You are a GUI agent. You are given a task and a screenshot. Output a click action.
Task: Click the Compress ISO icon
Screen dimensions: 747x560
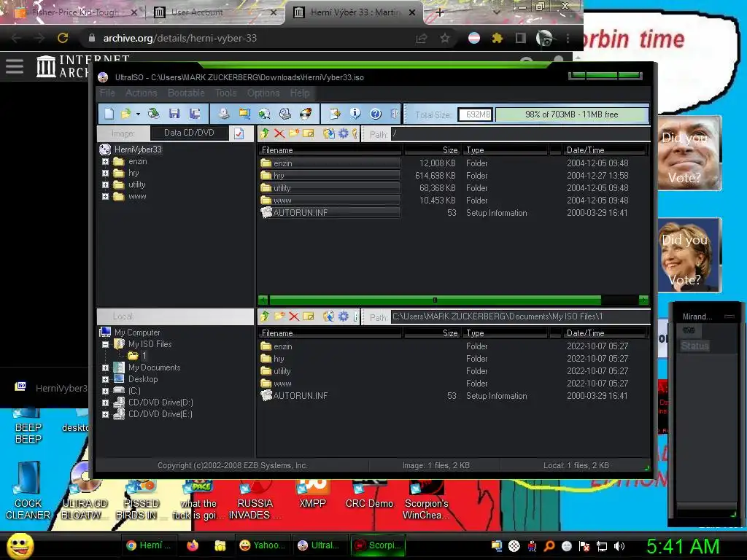[244, 114]
